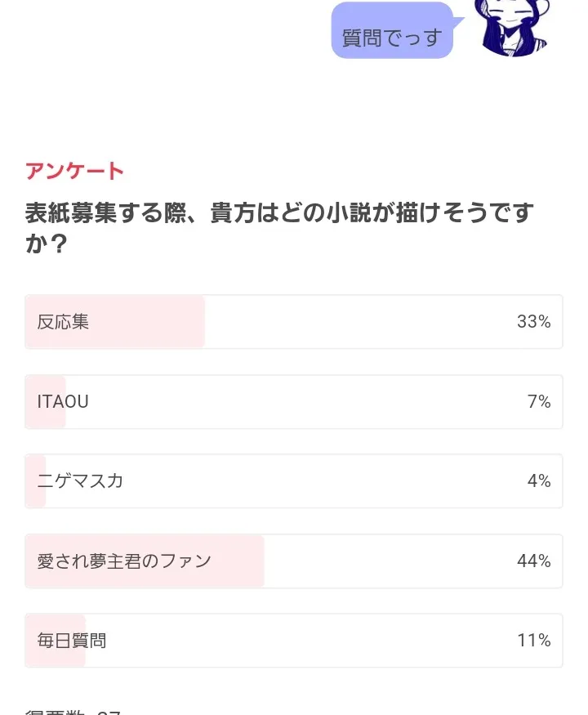Click the empty middle of the 毎日質問 row
This screenshot has height=715, width=588.
(x=310, y=641)
